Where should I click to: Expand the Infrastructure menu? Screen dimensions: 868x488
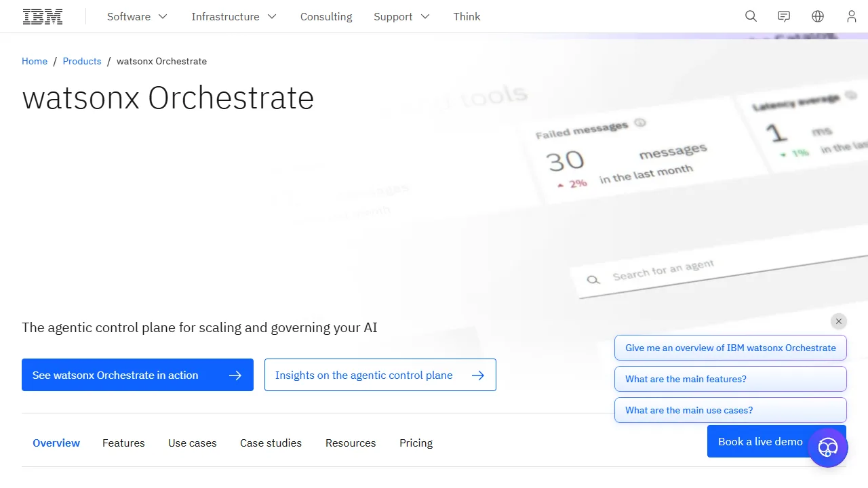(x=234, y=16)
